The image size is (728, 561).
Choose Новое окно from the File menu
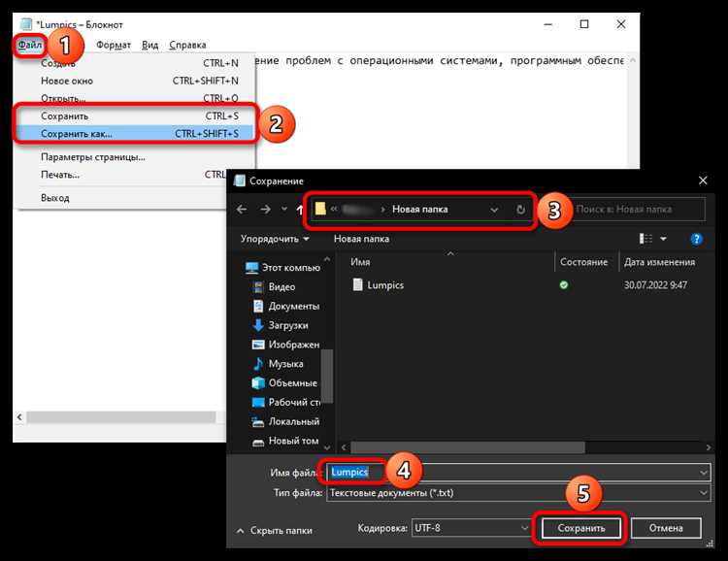(x=135, y=81)
